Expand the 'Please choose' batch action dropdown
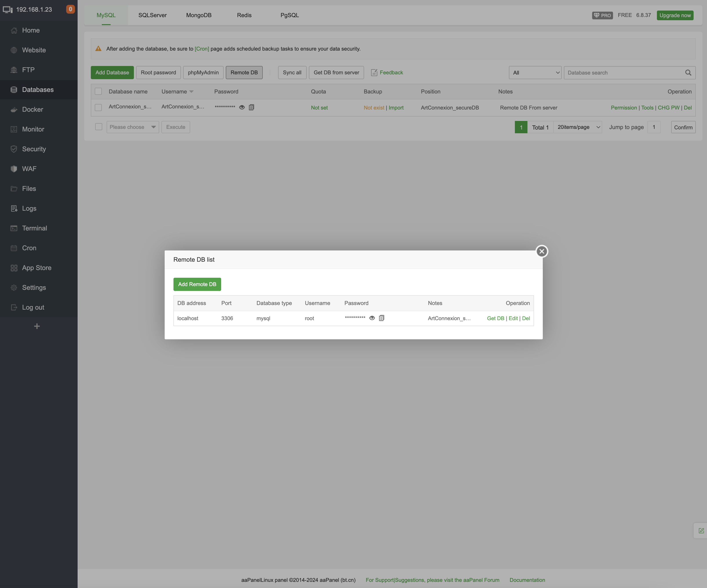 click(133, 127)
